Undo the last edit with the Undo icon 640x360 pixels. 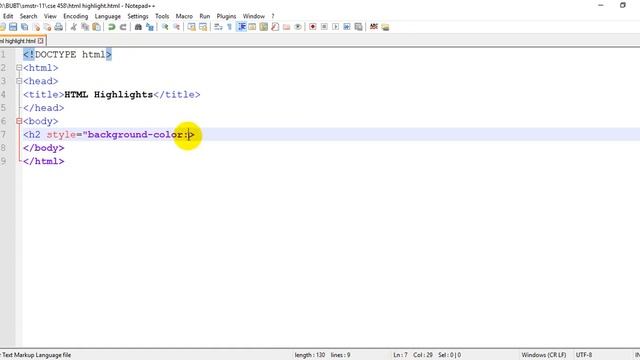[111, 27]
